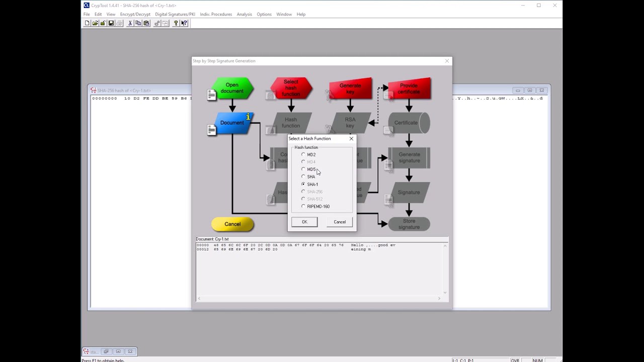This screenshot has height=362, width=644.
Task: Click document preview horizontal scrollbar left arrow
Action: click(199, 298)
